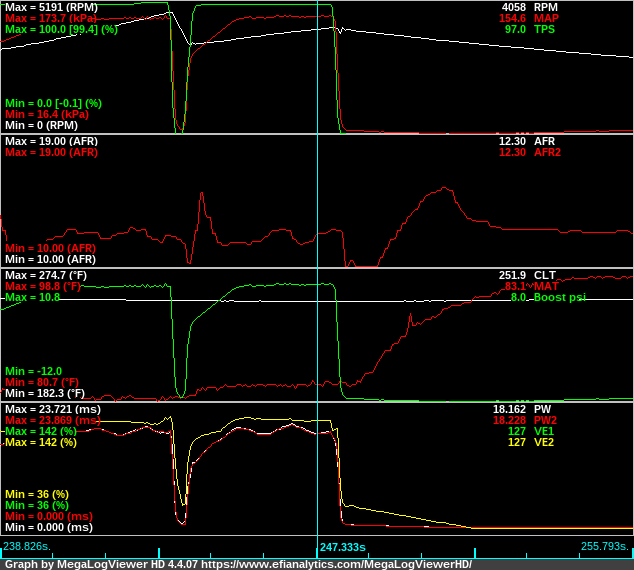Click the green VE1 field label

pos(545,432)
